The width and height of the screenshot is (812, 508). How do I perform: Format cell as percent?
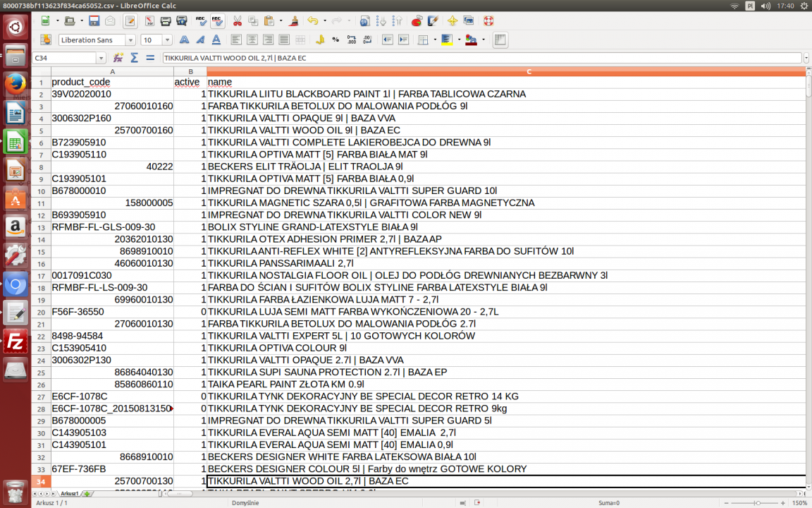click(x=336, y=40)
